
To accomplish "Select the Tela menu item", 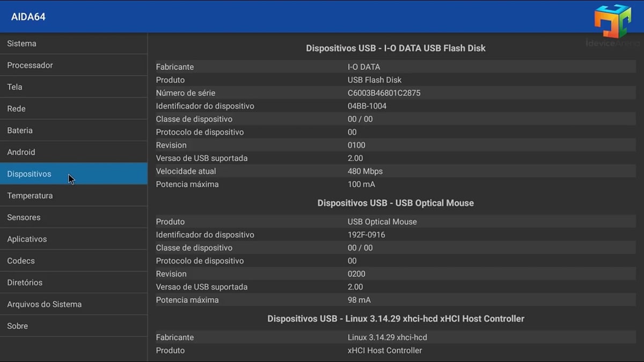I will click(74, 87).
